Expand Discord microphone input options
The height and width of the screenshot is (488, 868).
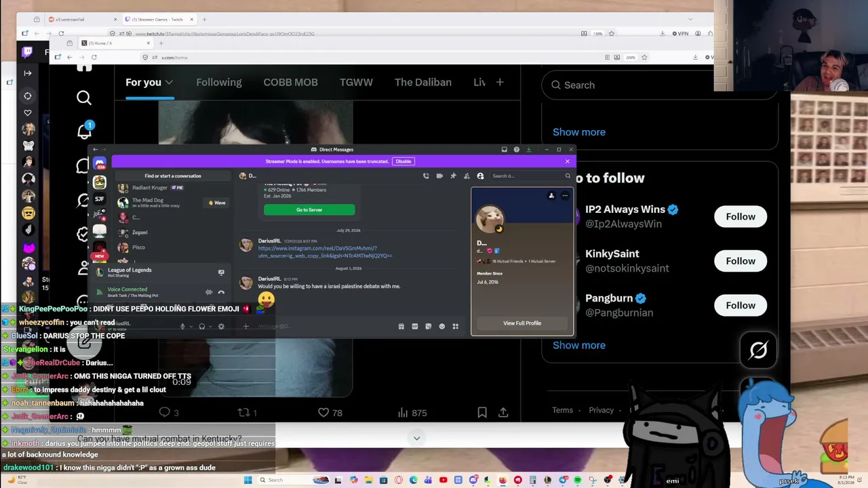point(190,327)
